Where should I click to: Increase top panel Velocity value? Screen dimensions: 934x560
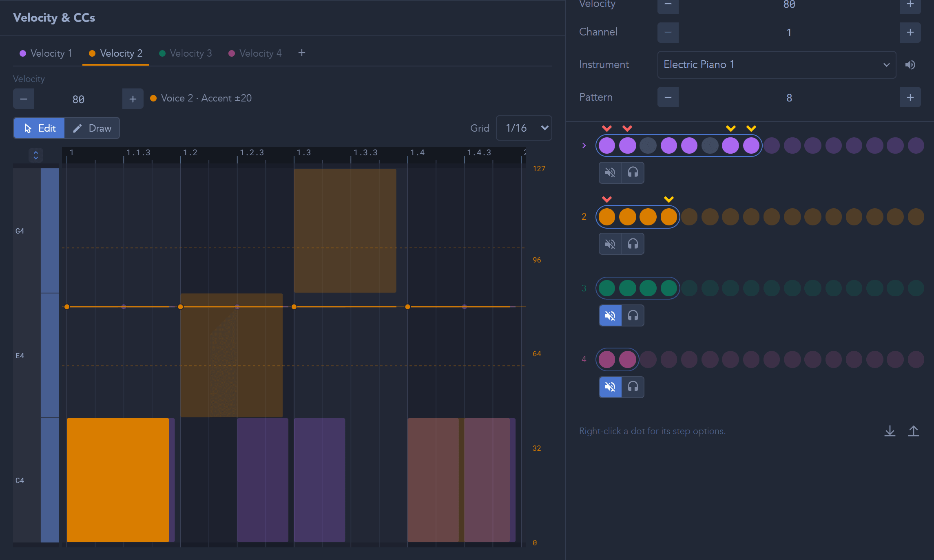910,5
